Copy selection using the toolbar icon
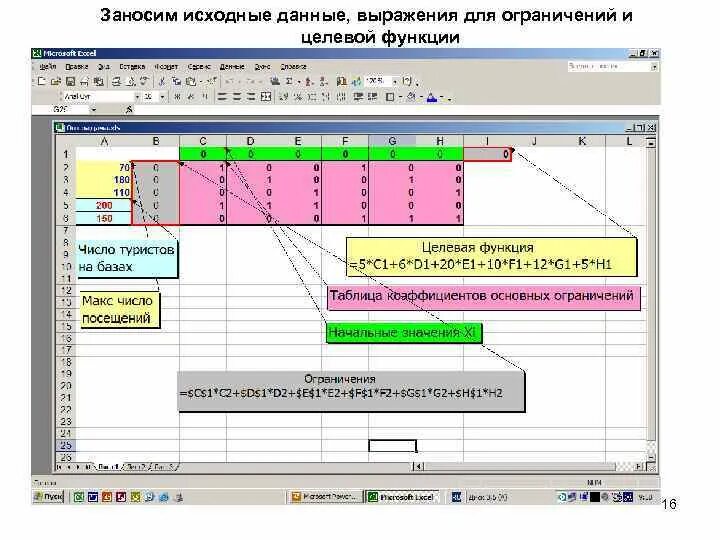The image size is (720, 540). click(176, 82)
